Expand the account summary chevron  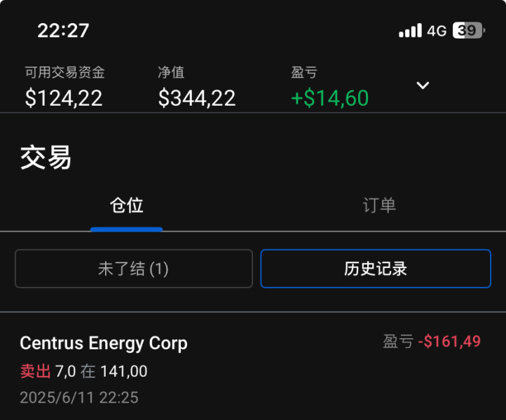tap(423, 85)
